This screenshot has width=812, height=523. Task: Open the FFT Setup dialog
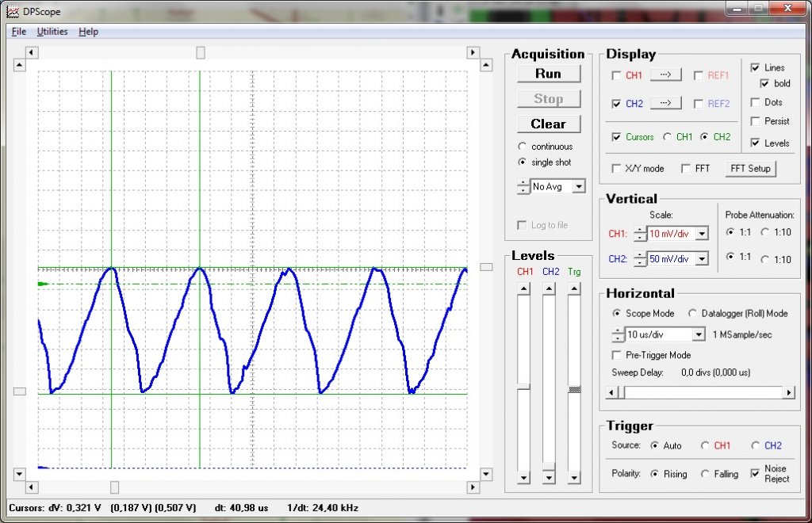point(750,169)
